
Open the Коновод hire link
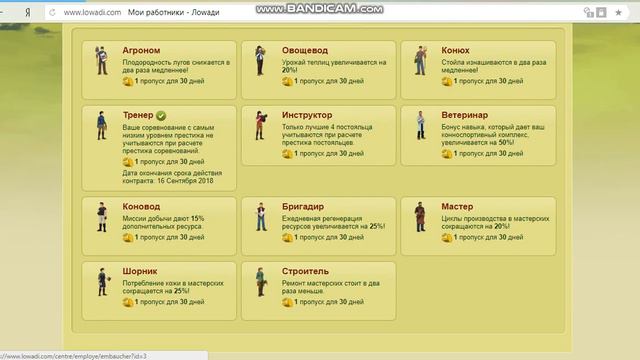tap(141, 207)
